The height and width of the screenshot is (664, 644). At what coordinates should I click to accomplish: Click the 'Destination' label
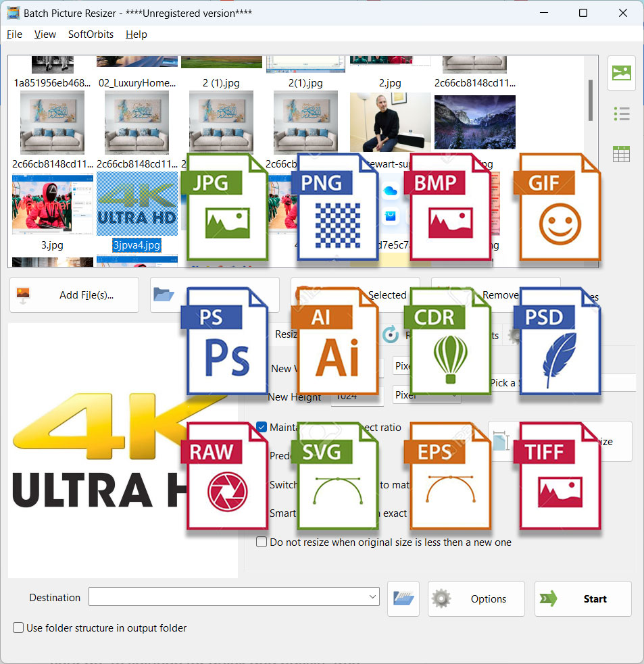[55, 598]
